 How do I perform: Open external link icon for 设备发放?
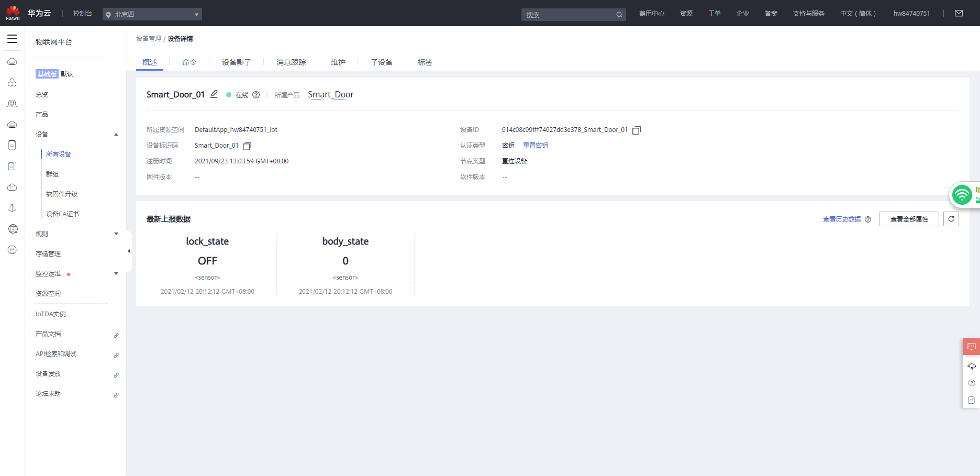tap(116, 375)
